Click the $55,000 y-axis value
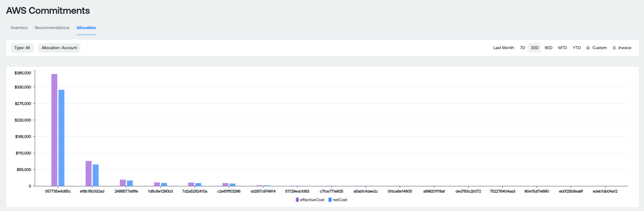Screen dimensions: 644x211 tap(24, 170)
